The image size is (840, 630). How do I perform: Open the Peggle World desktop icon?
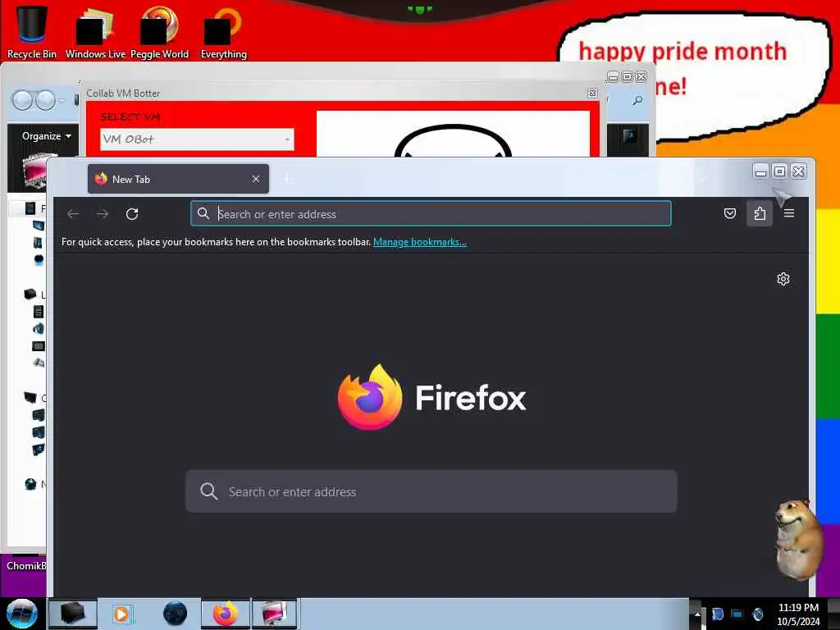coord(159,31)
